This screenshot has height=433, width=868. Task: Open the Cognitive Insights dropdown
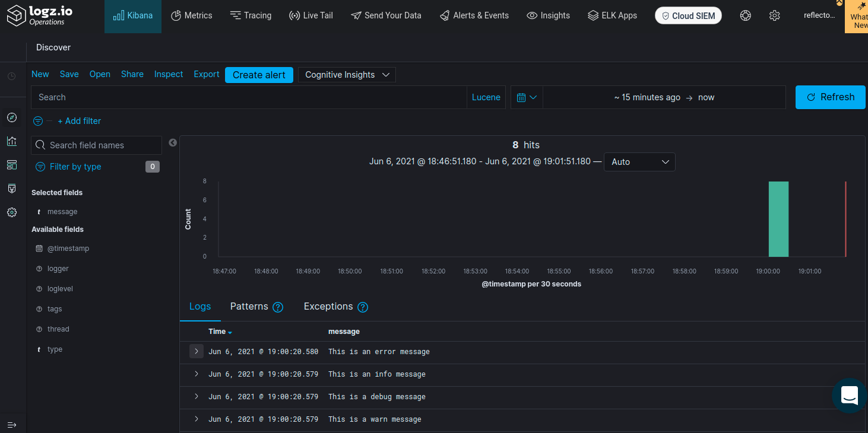(347, 75)
